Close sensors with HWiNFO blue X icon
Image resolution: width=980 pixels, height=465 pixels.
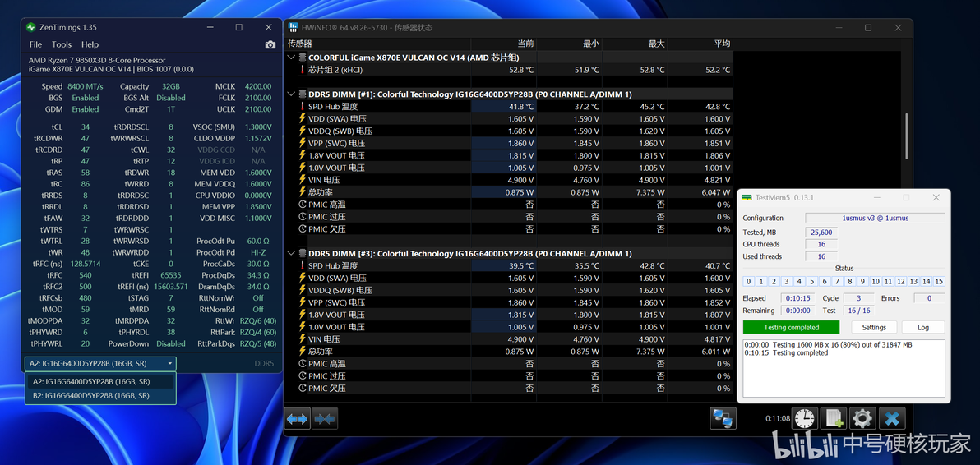[x=892, y=418]
